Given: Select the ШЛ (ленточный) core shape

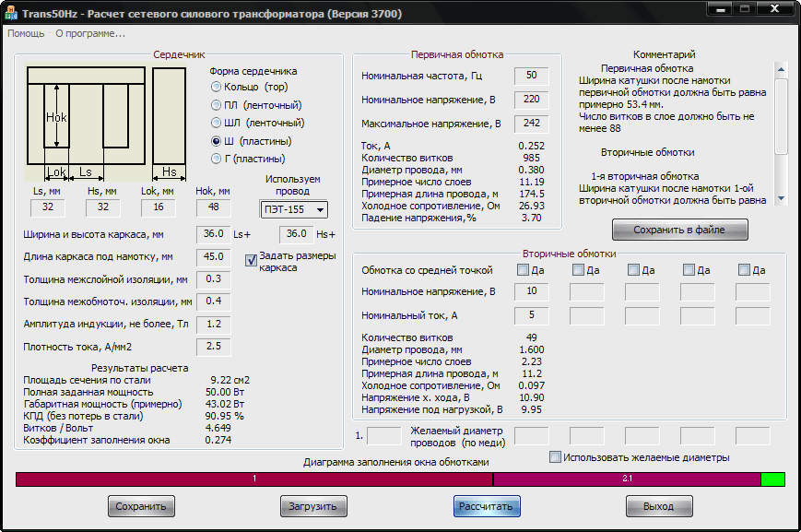Looking at the screenshot, I should [257, 124].
